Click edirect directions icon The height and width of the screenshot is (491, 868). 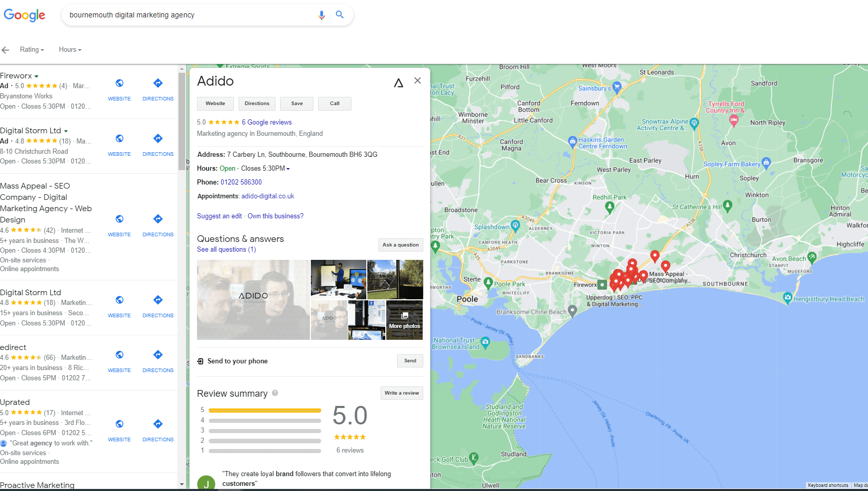click(158, 355)
